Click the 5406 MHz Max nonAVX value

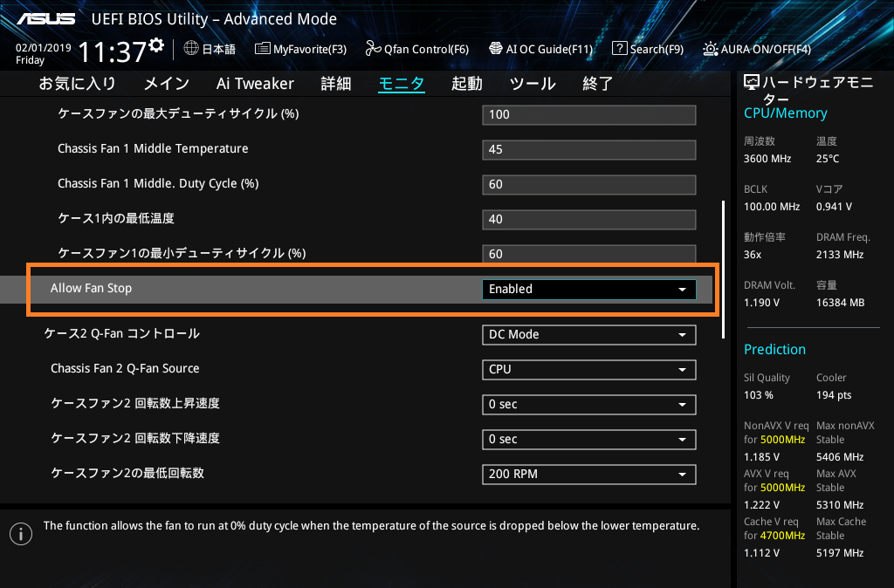pyautogui.click(x=840, y=457)
